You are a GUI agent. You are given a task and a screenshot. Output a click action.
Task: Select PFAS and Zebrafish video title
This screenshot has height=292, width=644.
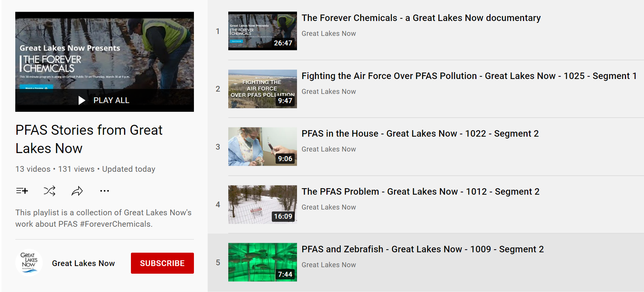tap(423, 249)
